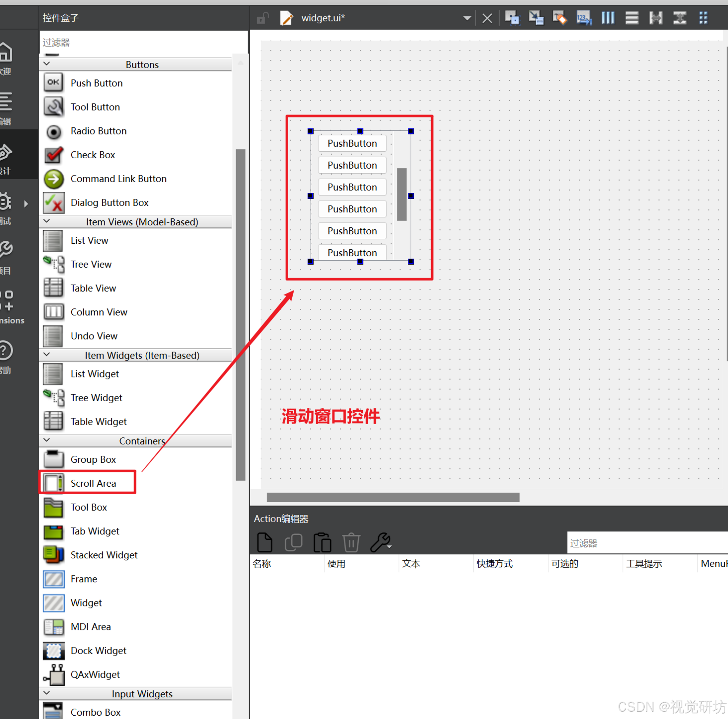Click the wrench settings icon in Action editor
The image size is (728, 719).
380,542
